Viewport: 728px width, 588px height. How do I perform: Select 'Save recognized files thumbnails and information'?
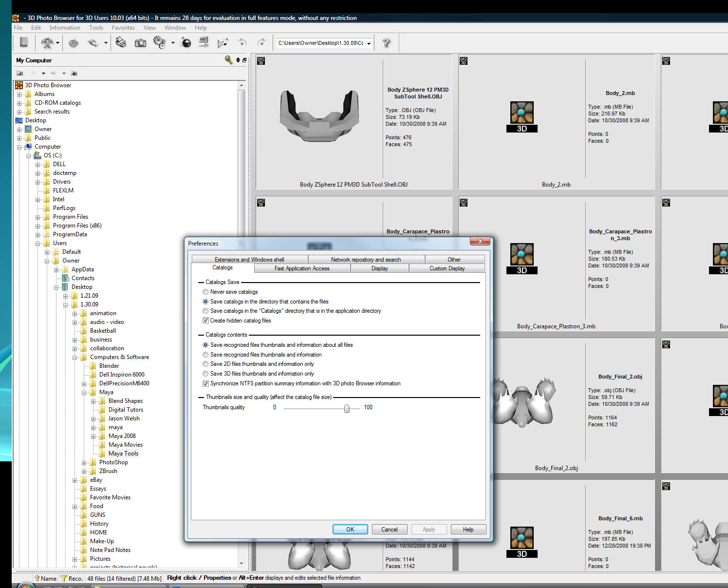tap(205, 355)
